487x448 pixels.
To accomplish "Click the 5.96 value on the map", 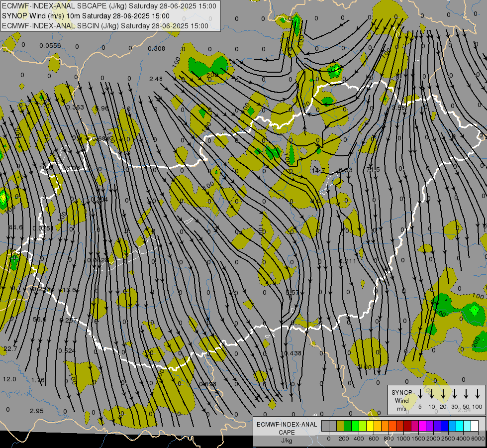I will [x=102, y=108].
